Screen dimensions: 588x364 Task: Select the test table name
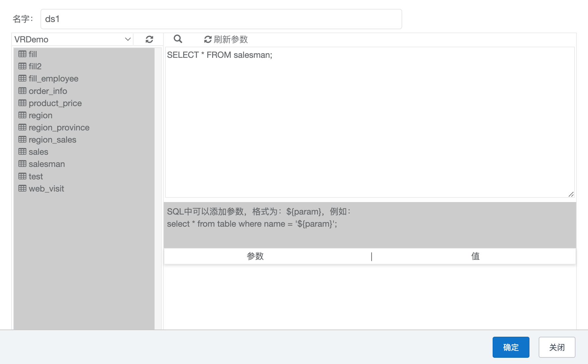[36, 176]
